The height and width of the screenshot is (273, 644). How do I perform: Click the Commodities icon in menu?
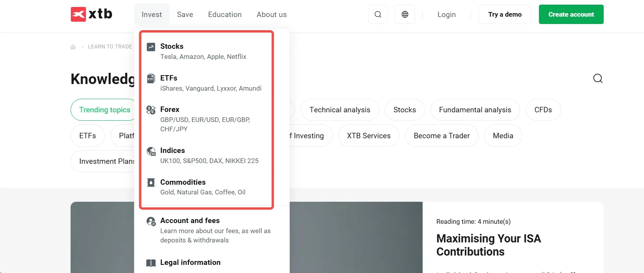tap(151, 182)
